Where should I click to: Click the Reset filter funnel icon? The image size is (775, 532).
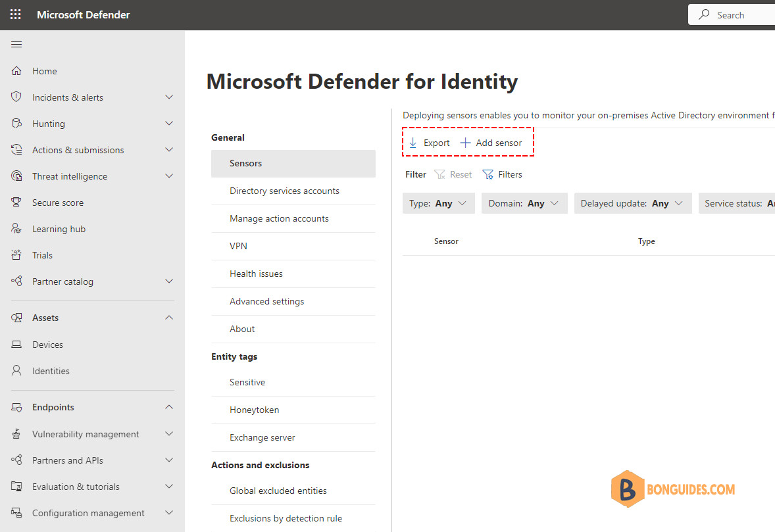[x=439, y=174]
